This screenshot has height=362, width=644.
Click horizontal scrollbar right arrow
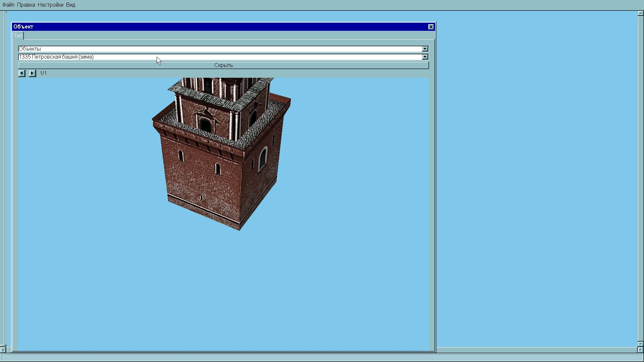click(640, 350)
